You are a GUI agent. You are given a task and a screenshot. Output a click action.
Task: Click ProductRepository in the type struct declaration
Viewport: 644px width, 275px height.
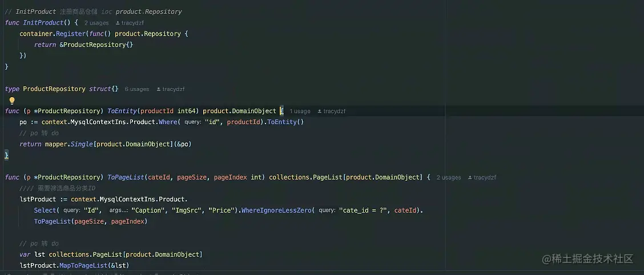click(54, 89)
